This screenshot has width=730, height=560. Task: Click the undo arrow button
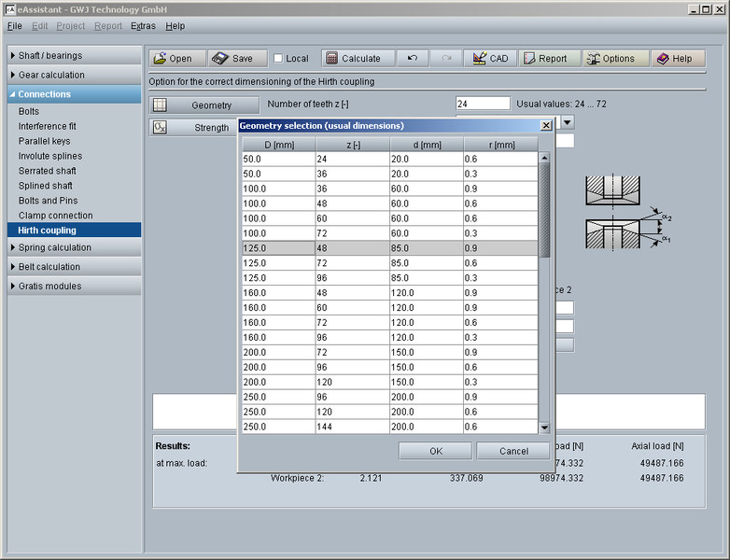[x=412, y=58]
